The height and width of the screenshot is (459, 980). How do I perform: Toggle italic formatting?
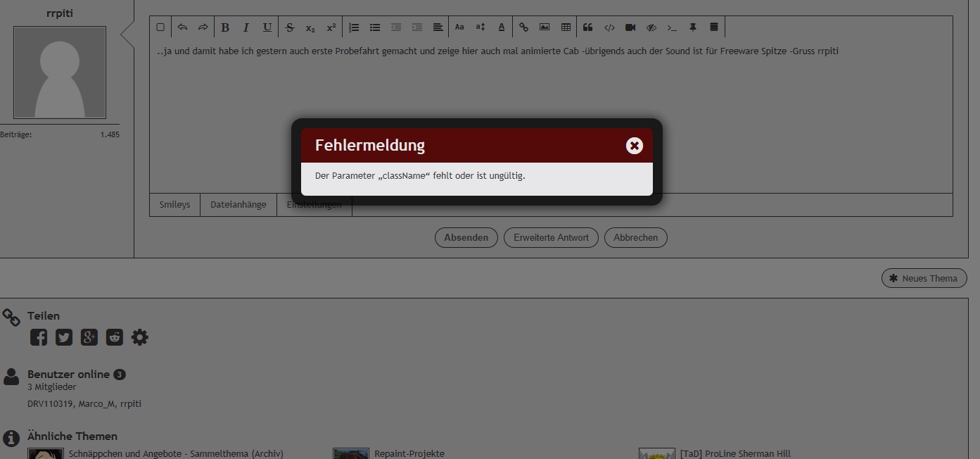246,27
